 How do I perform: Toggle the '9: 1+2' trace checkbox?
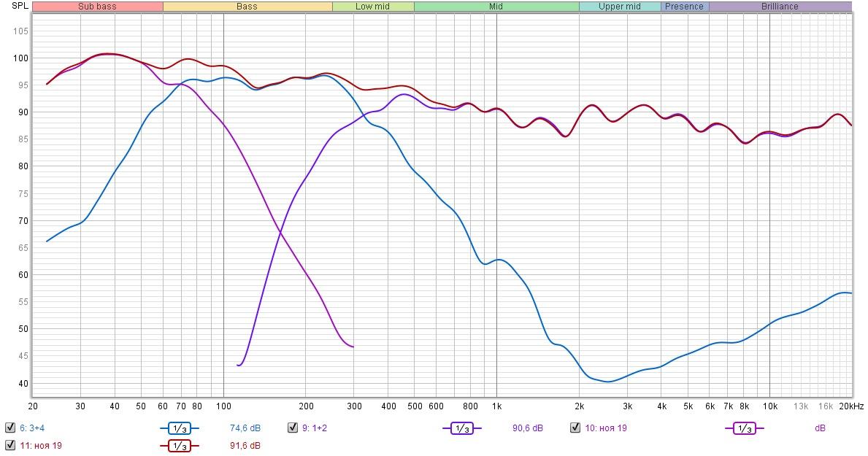click(x=293, y=428)
